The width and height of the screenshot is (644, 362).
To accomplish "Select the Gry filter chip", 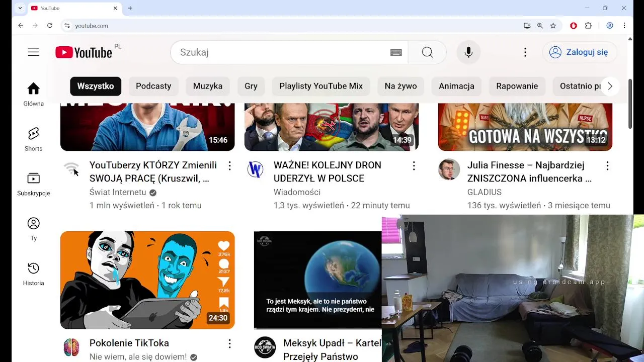I will click(x=251, y=86).
